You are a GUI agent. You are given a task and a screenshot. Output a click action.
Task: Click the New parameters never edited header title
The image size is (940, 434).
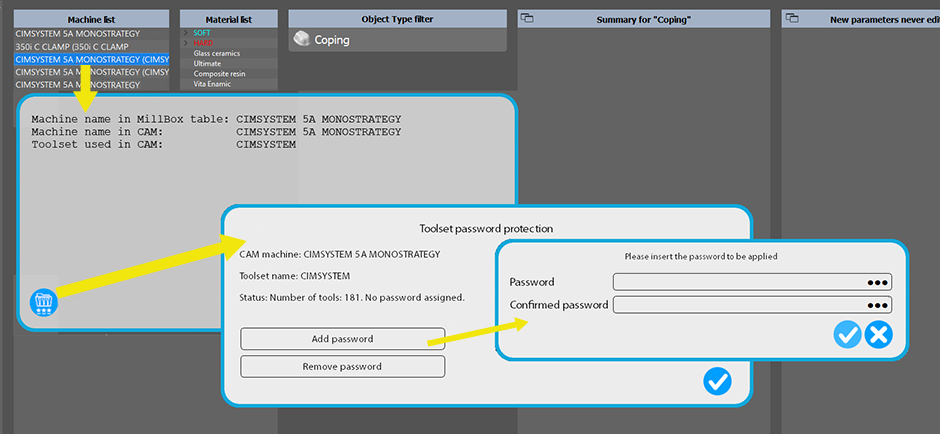[884, 20]
